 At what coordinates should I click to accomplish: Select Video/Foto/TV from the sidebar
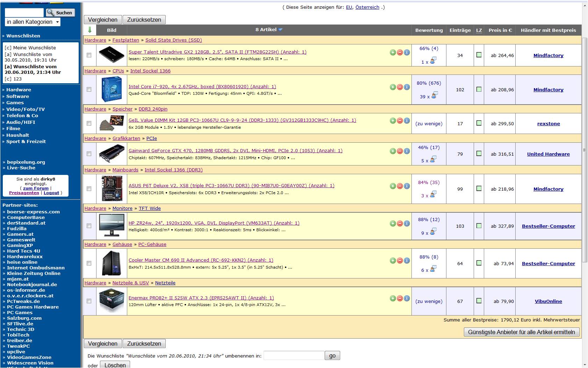26,109
